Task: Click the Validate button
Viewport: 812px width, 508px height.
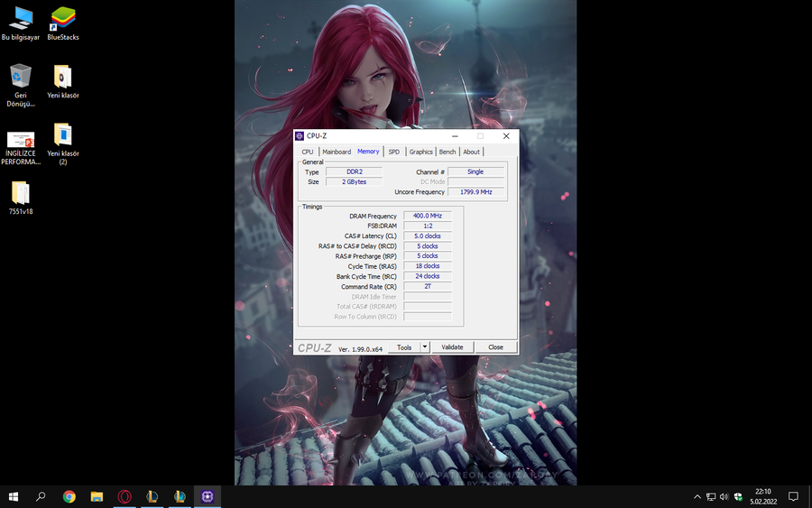Action: point(452,347)
